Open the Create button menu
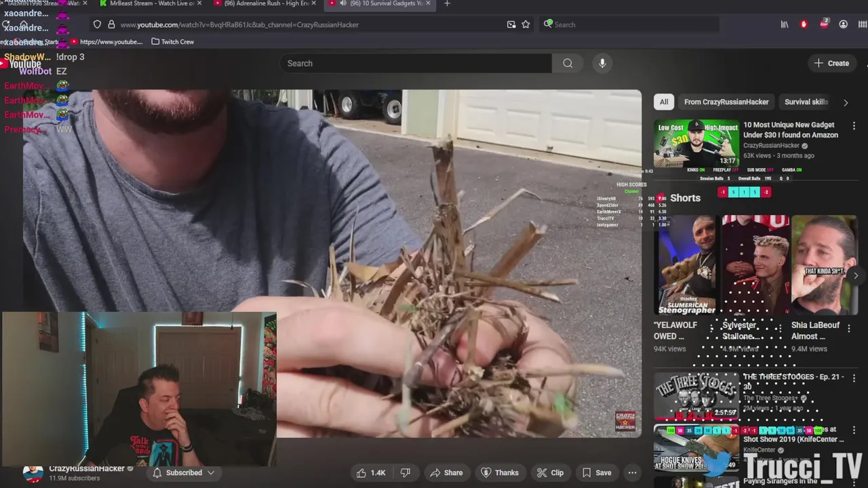The image size is (868, 488). 831,63
